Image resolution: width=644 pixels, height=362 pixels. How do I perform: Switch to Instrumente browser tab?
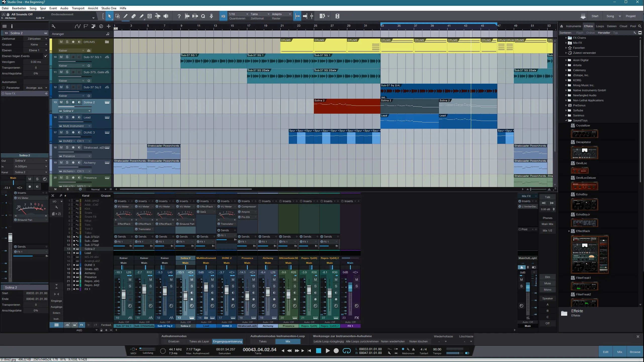(x=573, y=26)
